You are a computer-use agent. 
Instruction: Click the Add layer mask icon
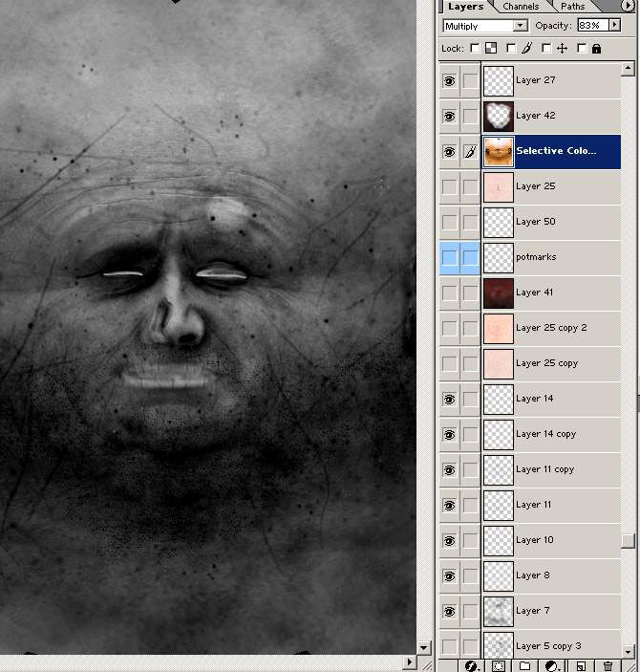tap(499, 665)
